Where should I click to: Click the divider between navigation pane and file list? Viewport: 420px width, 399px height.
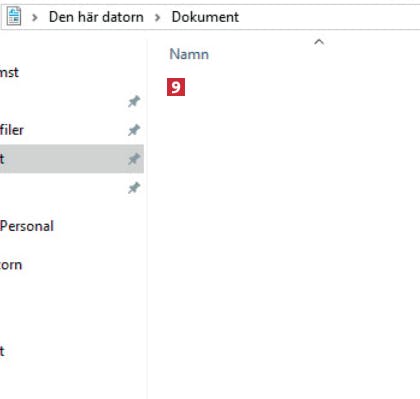pos(147,217)
